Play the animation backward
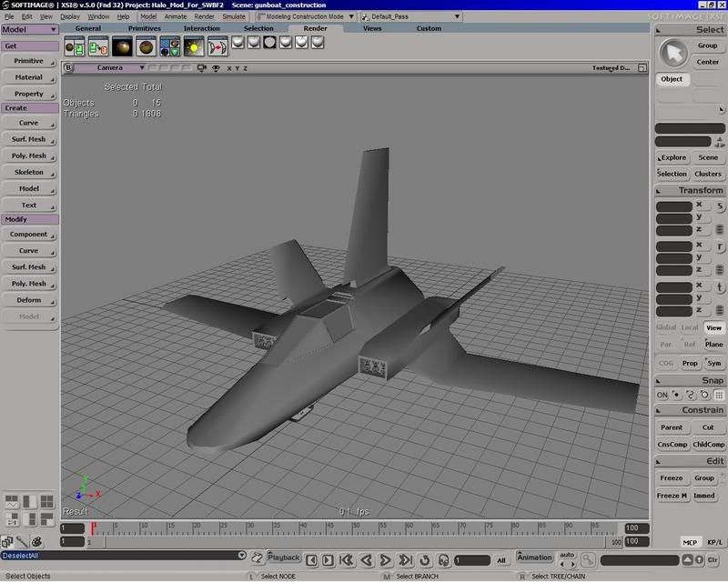The image size is (728, 582). point(367,560)
